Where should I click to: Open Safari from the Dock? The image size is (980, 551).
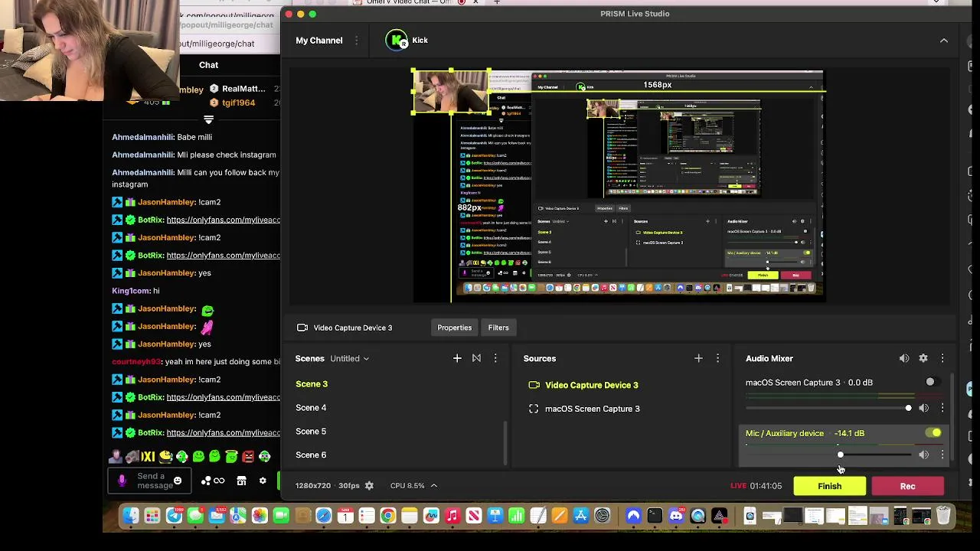[324, 517]
